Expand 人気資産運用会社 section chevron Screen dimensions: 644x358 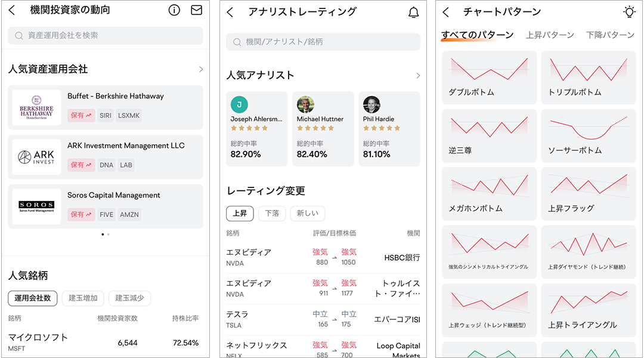pyautogui.click(x=201, y=69)
